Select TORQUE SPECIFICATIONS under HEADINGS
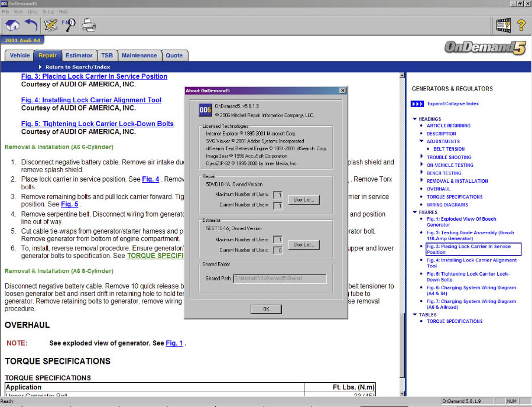This screenshot has height=407, width=532. pyautogui.click(x=455, y=197)
